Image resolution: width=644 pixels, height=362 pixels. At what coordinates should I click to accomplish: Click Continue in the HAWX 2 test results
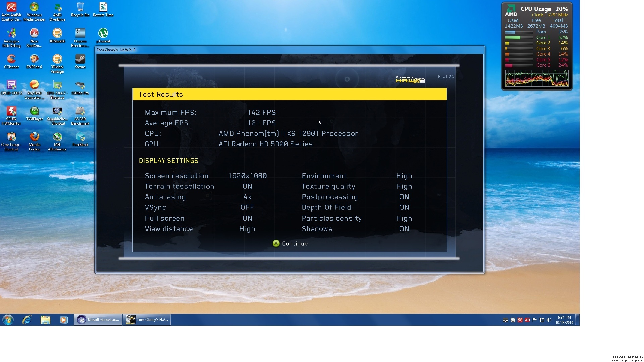click(290, 244)
